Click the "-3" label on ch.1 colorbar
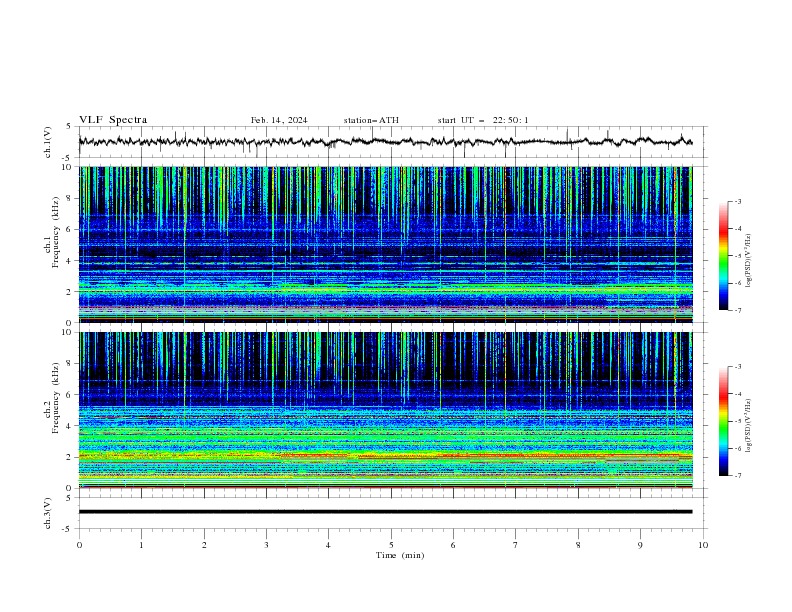Image resolution: width=792 pixels, height=612 pixels. 737,201
